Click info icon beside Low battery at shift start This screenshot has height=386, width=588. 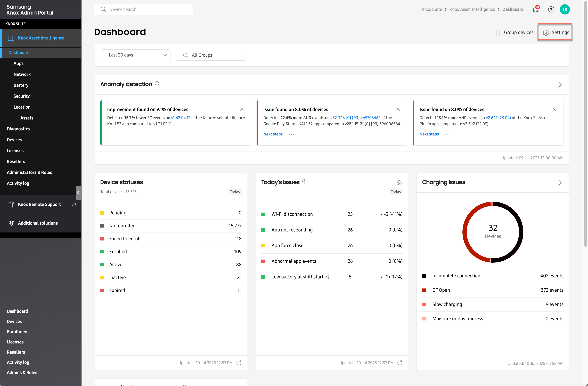[x=328, y=277]
